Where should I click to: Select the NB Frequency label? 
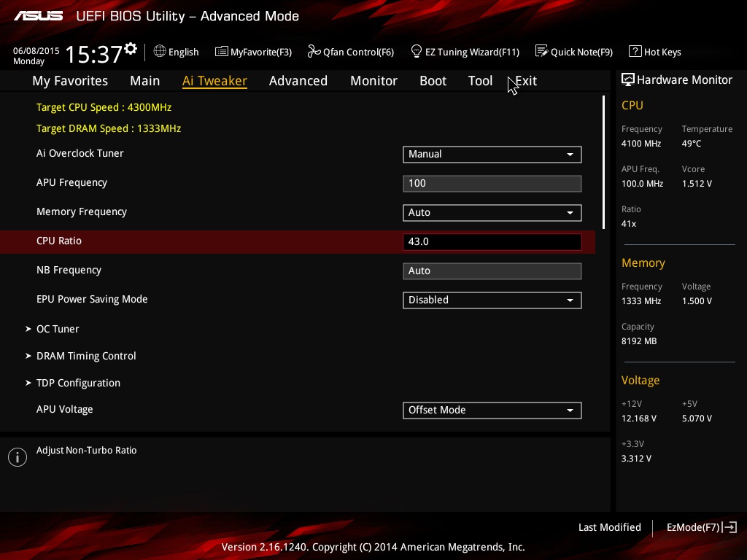pyautogui.click(x=69, y=270)
